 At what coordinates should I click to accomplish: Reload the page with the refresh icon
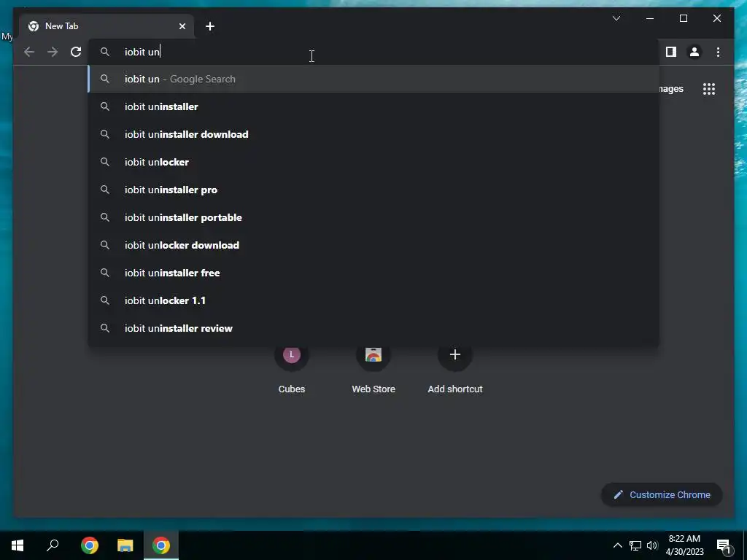[x=76, y=52]
